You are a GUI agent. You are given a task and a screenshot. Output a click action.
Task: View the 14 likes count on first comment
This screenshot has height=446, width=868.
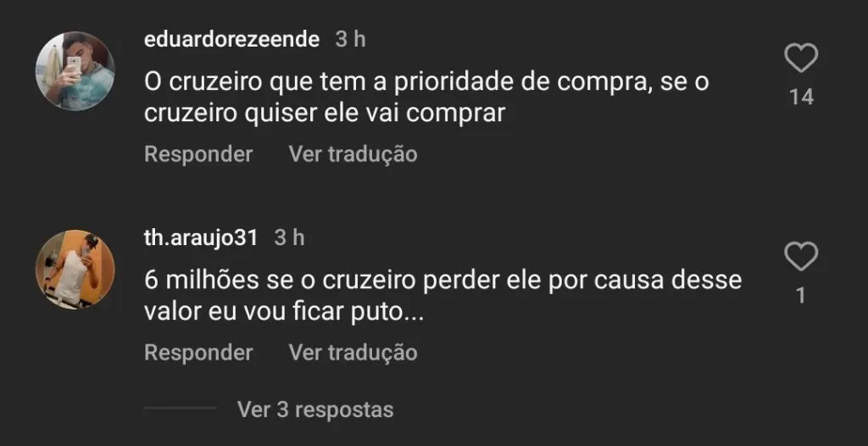point(801,97)
